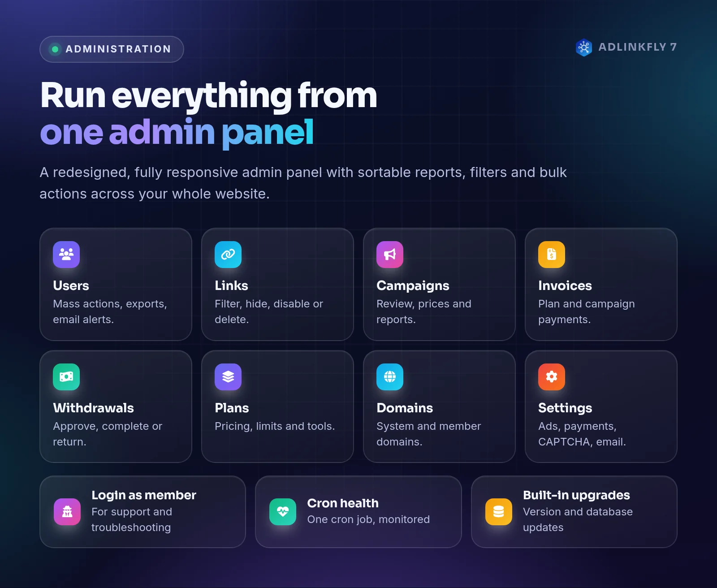Click 'Plan and campaign payments.' description
This screenshot has height=588, width=717.
(587, 311)
